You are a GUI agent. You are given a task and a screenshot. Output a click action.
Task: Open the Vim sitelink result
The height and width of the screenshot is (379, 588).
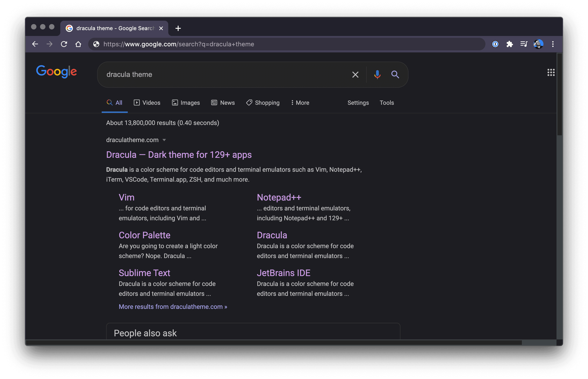127,197
